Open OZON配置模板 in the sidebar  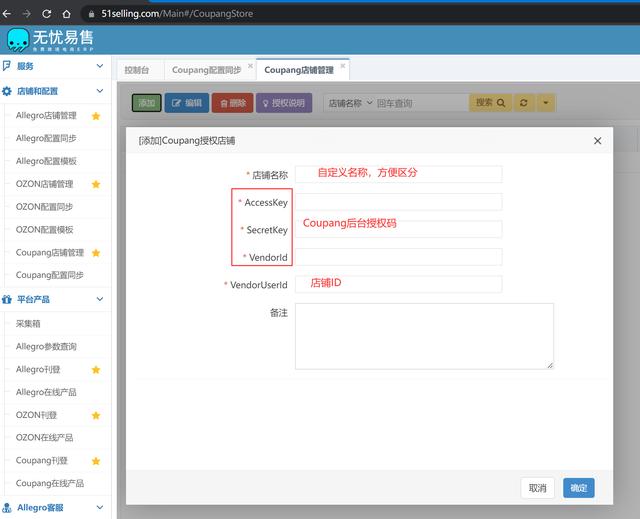pos(45,230)
